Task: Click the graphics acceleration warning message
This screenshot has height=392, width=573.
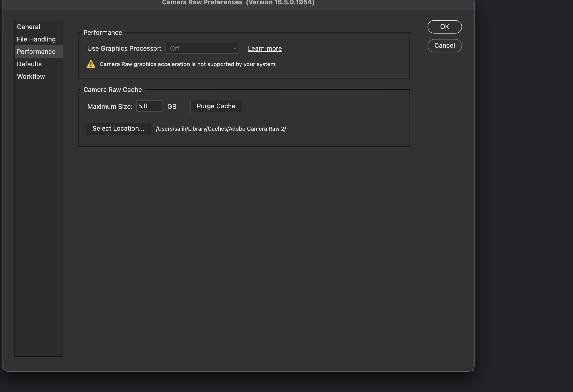Action: point(188,64)
